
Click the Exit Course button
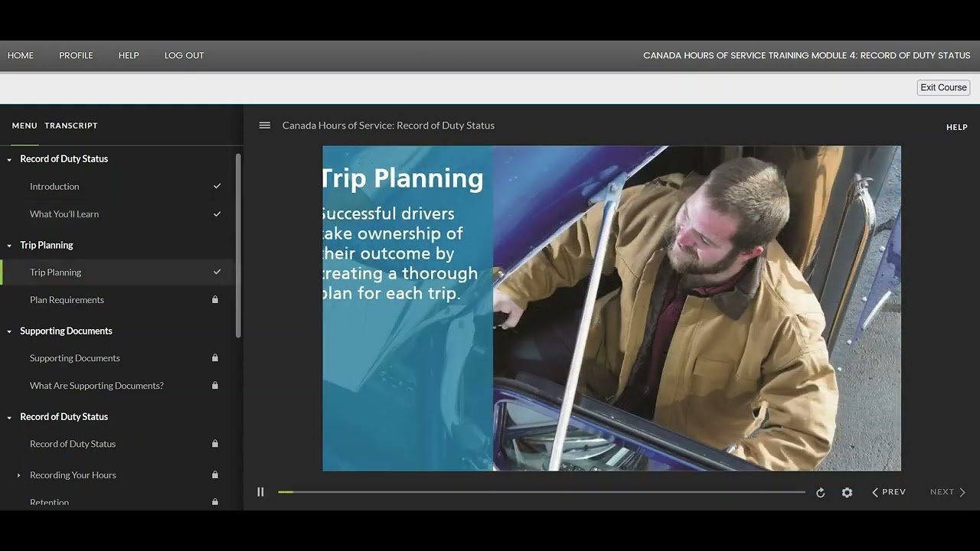pyautogui.click(x=943, y=87)
